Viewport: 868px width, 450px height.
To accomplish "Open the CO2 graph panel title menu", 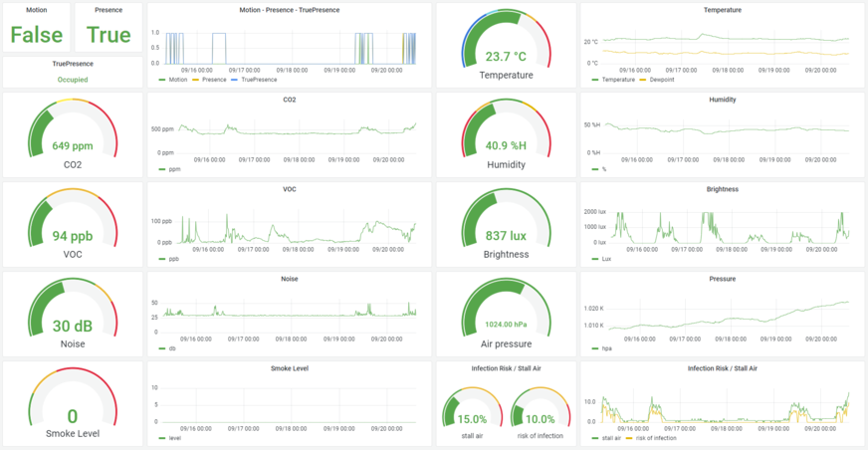I will click(x=289, y=100).
